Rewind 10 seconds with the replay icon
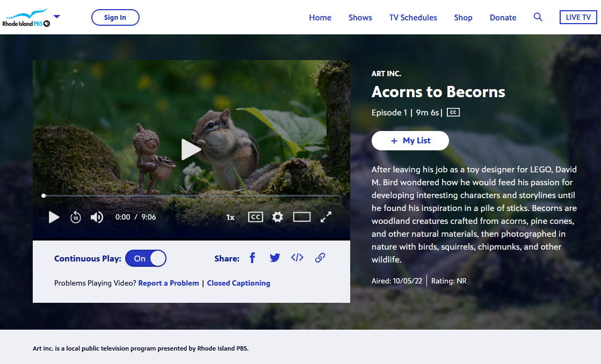The height and width of the screenshot is (364, 601). (76, 217)
